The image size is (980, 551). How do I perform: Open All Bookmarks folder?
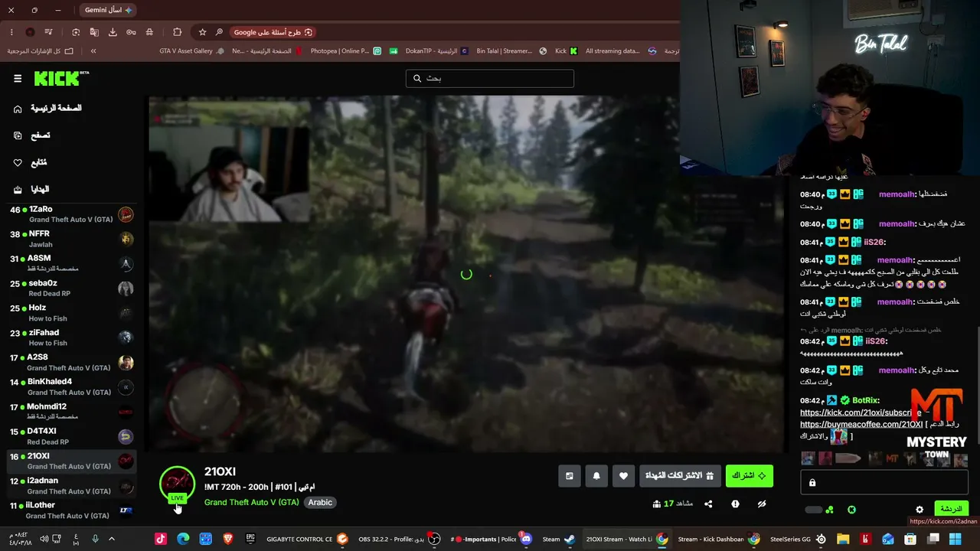pyautogui.click(x=41, y=51)
